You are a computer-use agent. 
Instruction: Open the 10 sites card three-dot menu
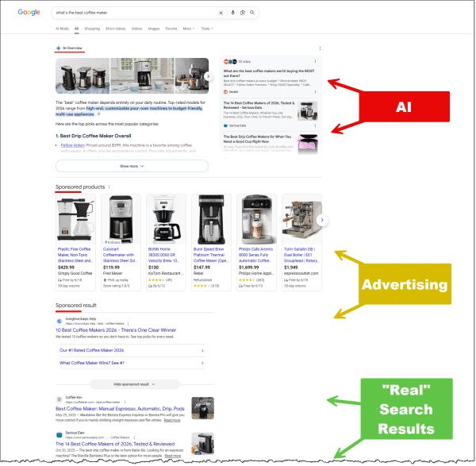click(x=315, y=61)
